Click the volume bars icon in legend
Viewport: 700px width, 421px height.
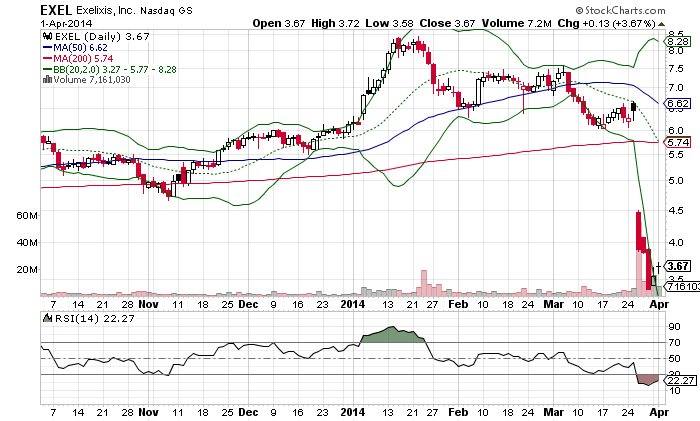[47, 79]
